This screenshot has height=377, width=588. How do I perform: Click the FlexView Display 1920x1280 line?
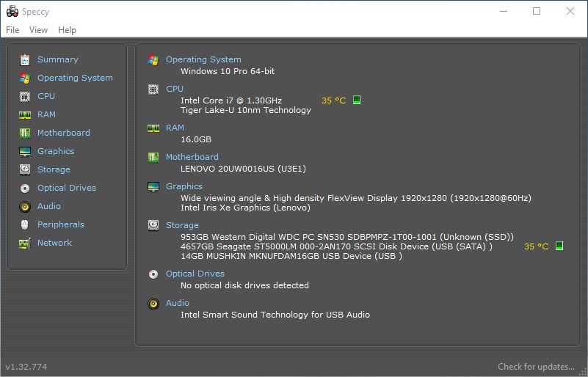click(356, 198)
